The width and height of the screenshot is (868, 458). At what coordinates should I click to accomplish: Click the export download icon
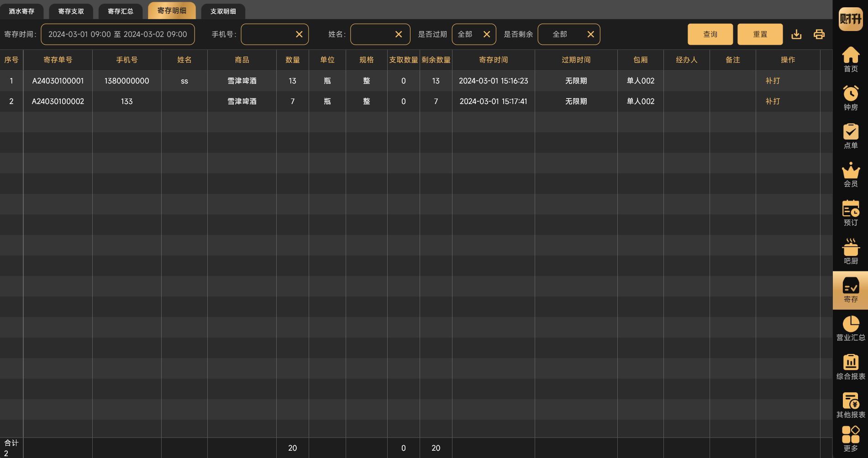coord(796,34)
